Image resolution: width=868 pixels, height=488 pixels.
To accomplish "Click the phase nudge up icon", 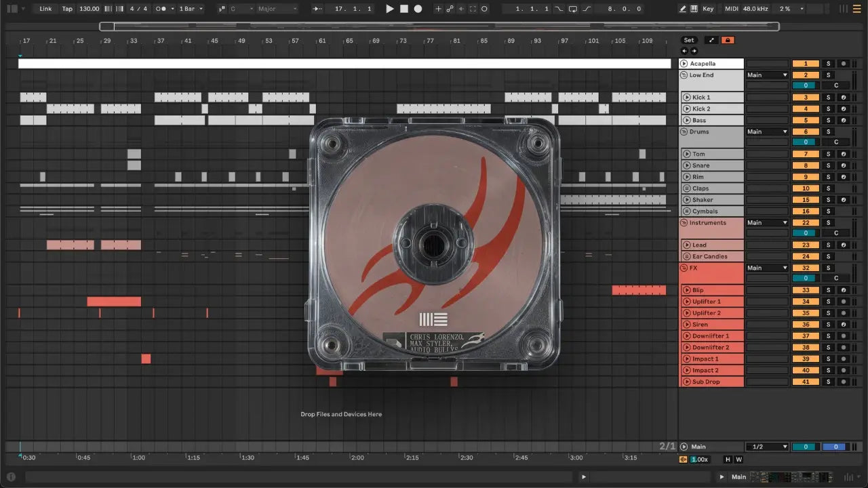I will point(119,9).
